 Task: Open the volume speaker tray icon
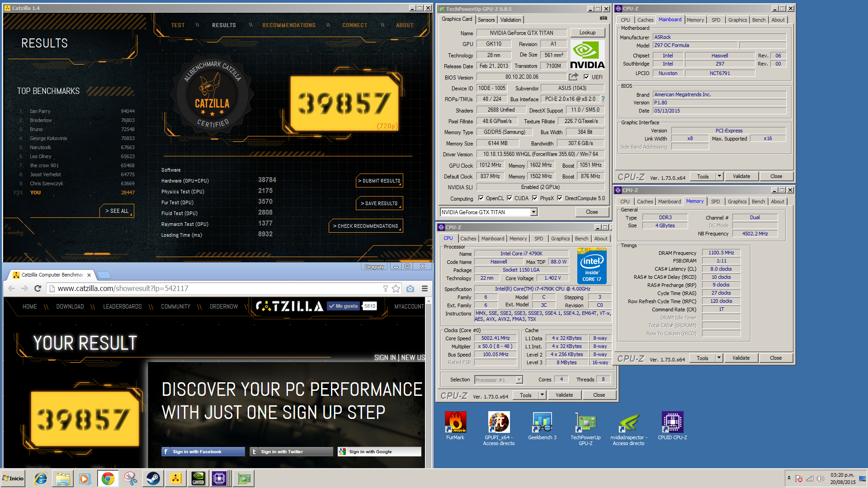pos(820,479)
